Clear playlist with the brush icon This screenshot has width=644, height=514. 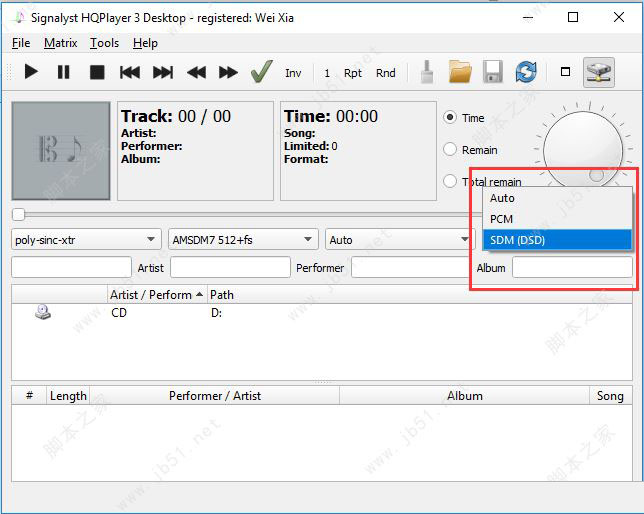tap(427, 72)
